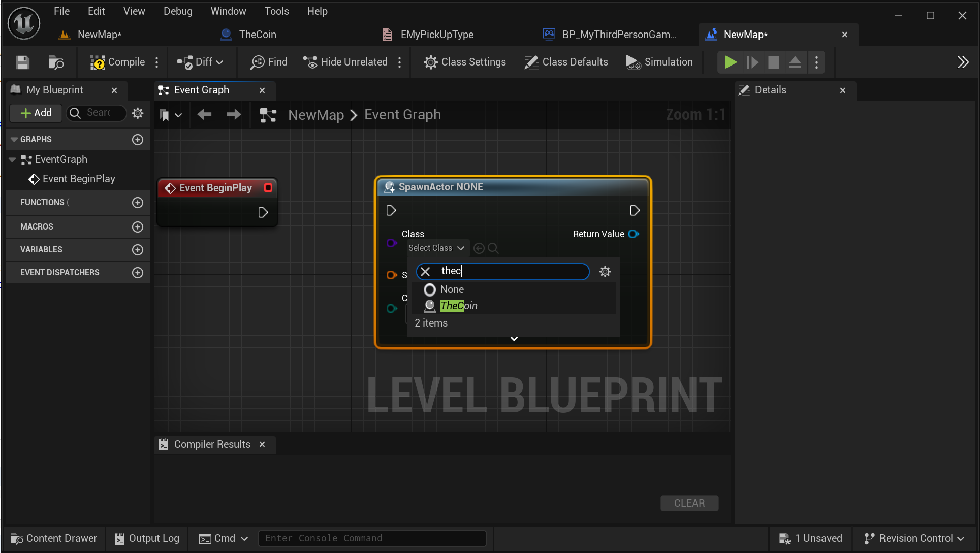The width and height of the screenshot is (980, 553).
Task: Open the Help menu
Action: tap(317, 11)
